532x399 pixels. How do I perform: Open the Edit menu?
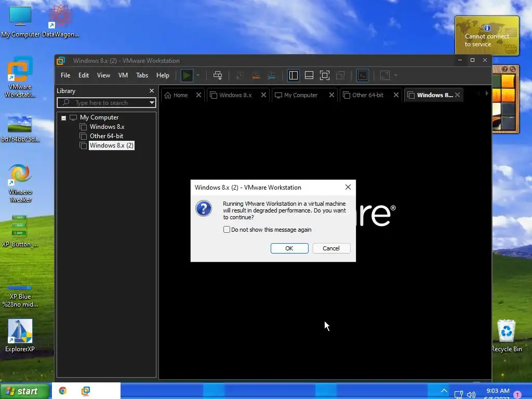coord(84,75)
